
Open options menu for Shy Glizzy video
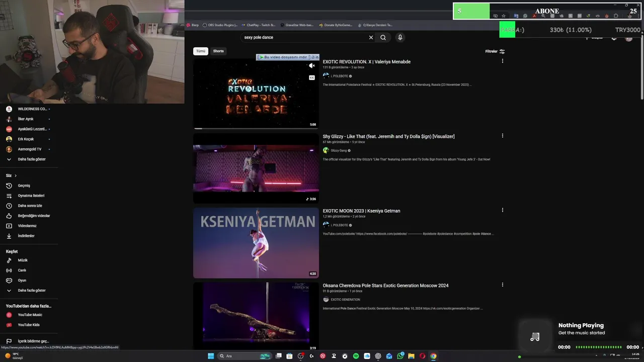click(x=502, y=136)
